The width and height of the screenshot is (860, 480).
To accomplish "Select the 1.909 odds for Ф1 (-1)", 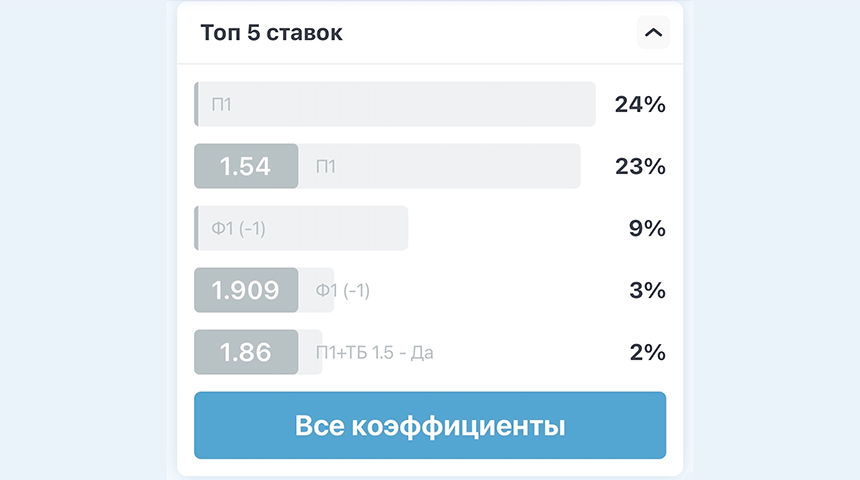I will coord(246,290).
